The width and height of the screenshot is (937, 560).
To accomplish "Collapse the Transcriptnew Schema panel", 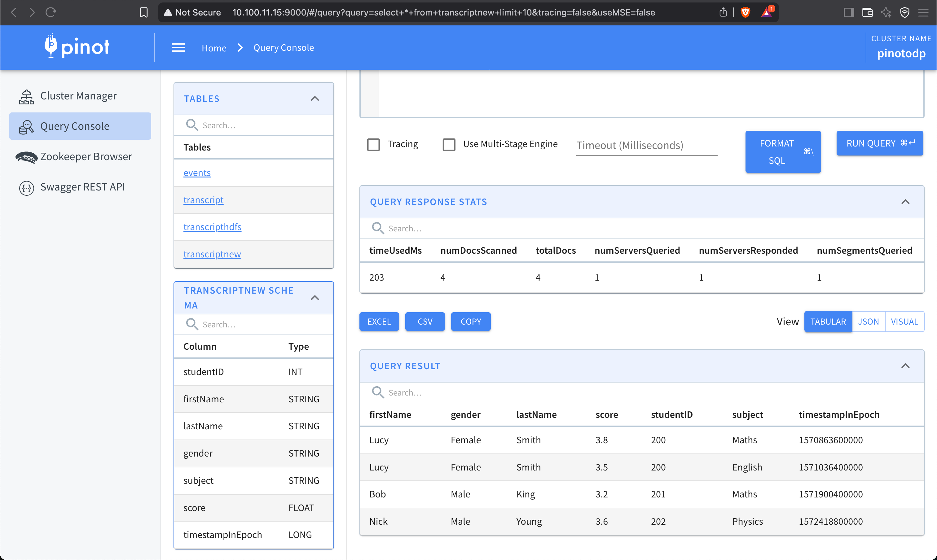I will pyautogui.click(x=315, y=298).
